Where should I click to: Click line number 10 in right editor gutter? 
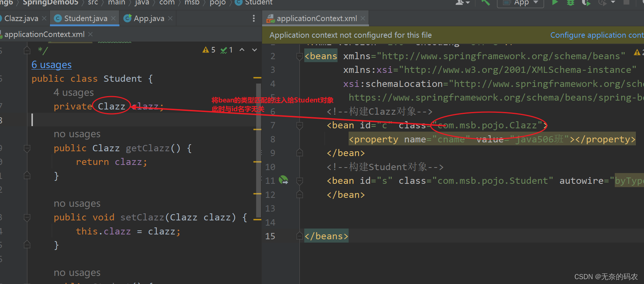tap(270, 167)
